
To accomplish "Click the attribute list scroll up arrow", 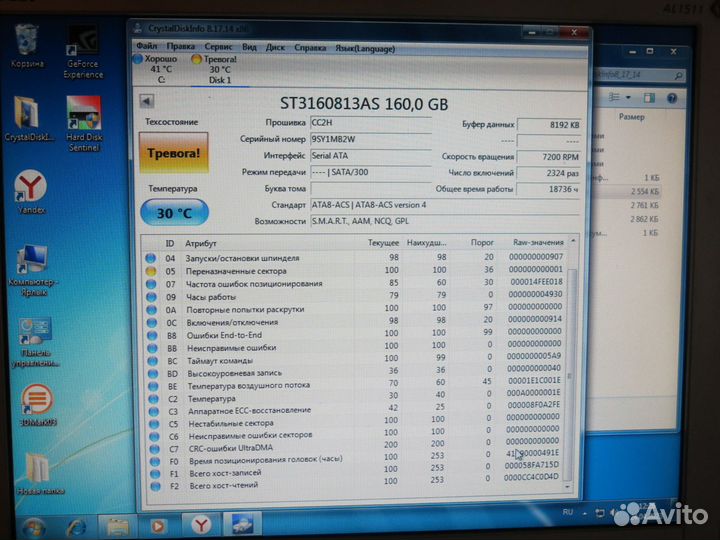I will 573,241.
